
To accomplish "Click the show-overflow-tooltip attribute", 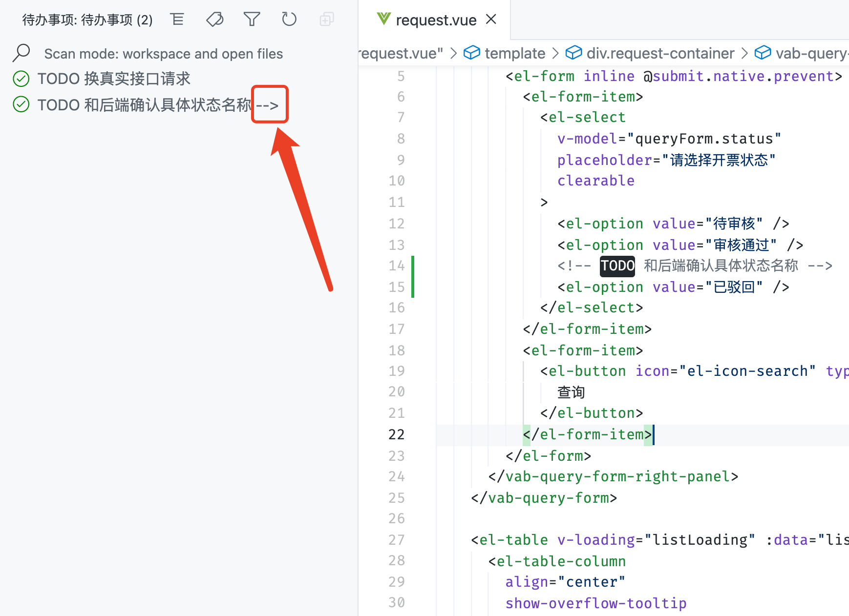I will point(596,603).
